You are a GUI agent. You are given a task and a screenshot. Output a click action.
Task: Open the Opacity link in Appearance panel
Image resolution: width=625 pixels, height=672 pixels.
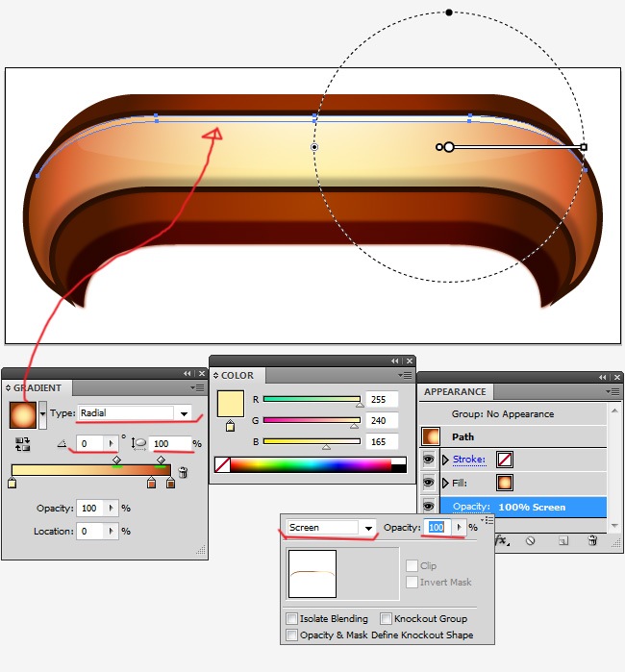tap(471, 507)
